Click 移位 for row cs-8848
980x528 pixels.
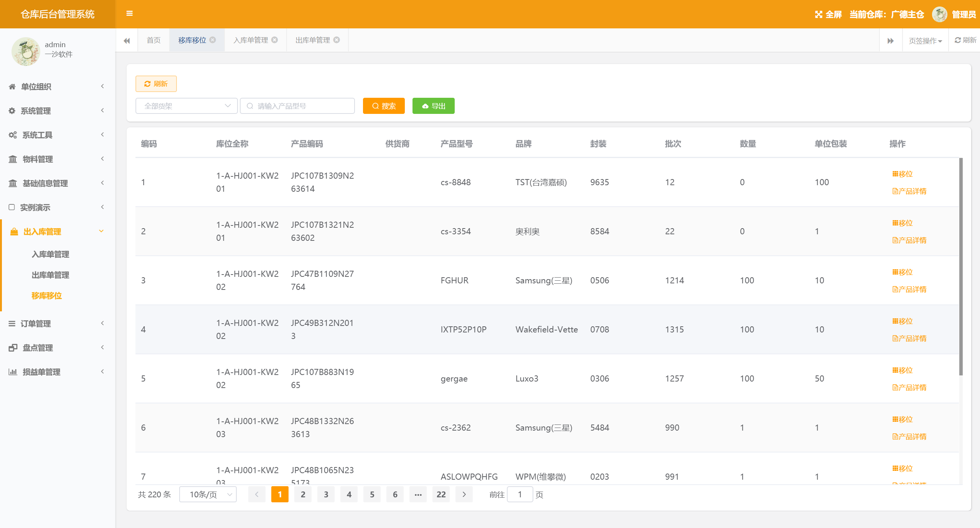(902, 174)
